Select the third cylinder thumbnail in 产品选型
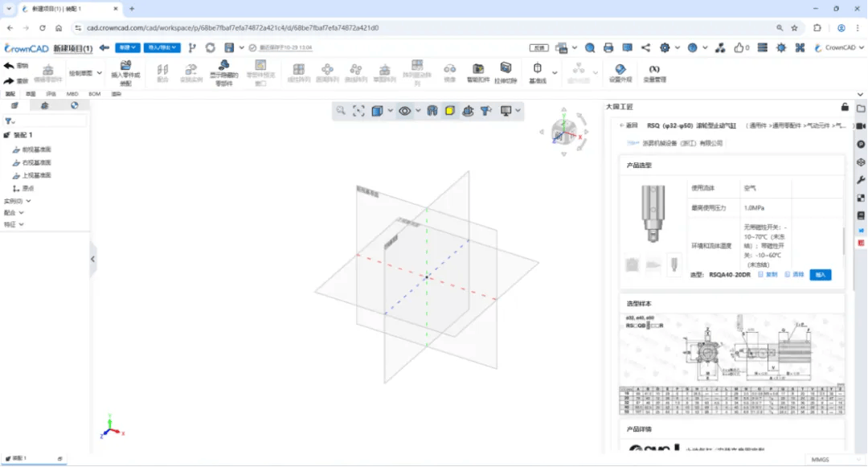Screen dimensions: 868x467 tap(674, 264)
